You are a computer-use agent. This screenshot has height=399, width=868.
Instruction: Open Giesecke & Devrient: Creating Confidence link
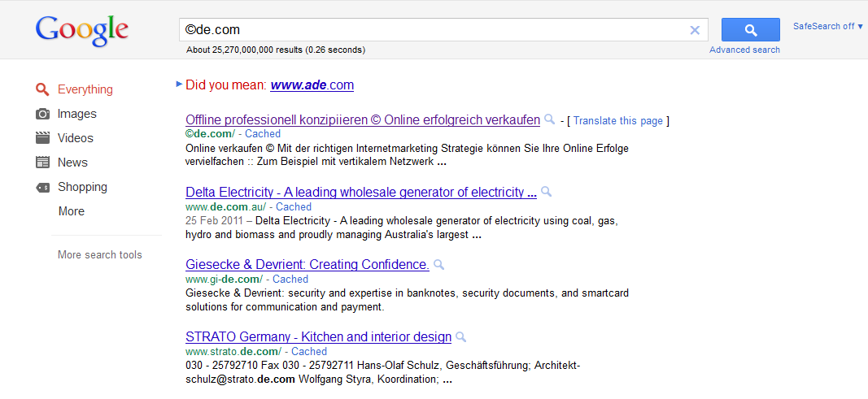(x=308, y=265)
